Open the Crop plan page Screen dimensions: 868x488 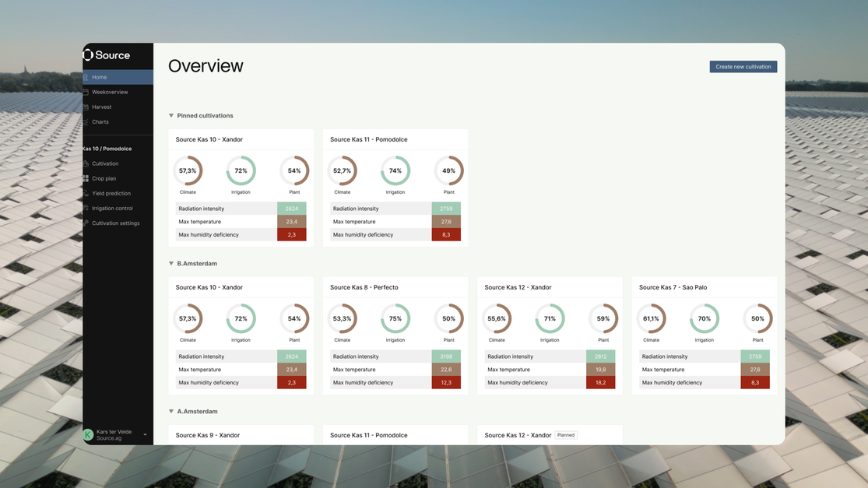click(x=104, y=178)
